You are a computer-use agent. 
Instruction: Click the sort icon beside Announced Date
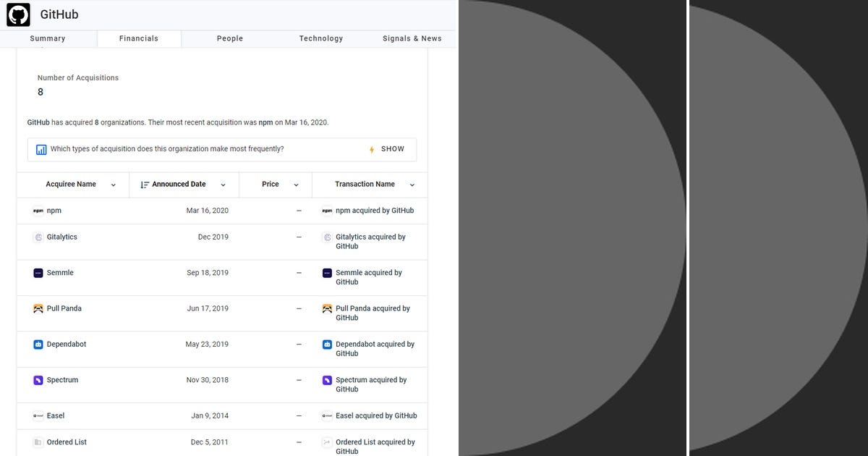145,185
